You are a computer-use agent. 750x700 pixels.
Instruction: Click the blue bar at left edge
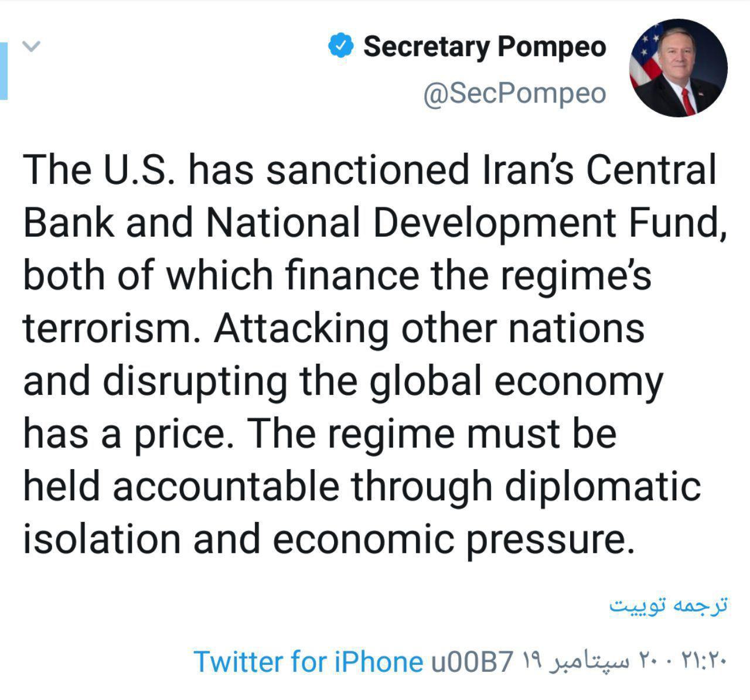coord(4,71)
